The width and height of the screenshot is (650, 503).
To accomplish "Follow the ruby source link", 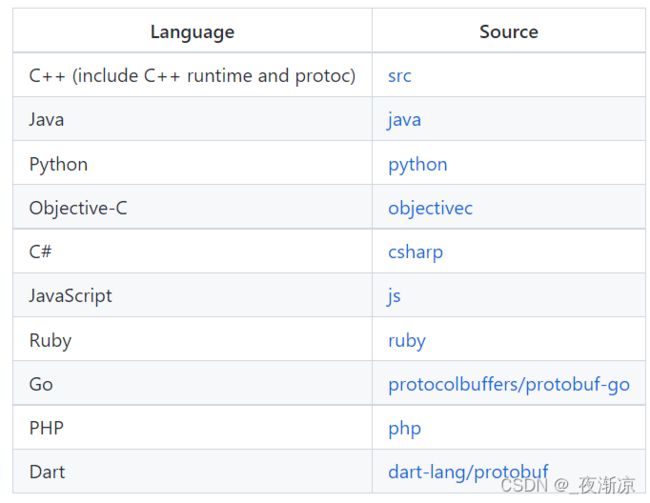I will coord(407,340).
